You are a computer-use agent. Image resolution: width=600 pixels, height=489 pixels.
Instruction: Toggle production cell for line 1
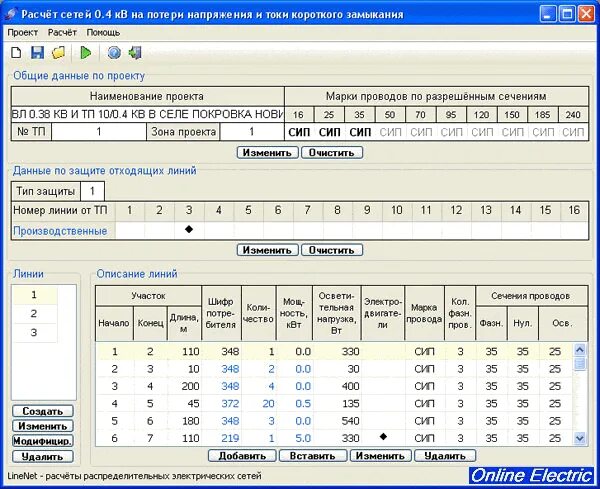coord(130,230)
